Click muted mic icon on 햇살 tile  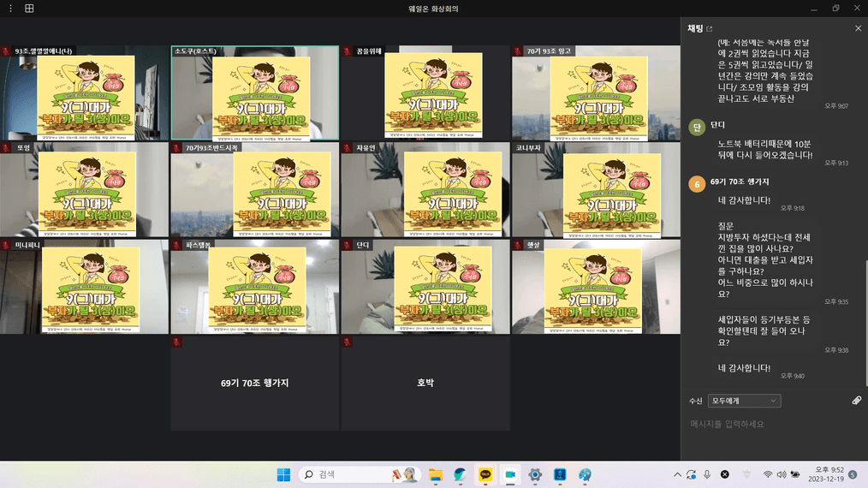click(x=518, y=245)
